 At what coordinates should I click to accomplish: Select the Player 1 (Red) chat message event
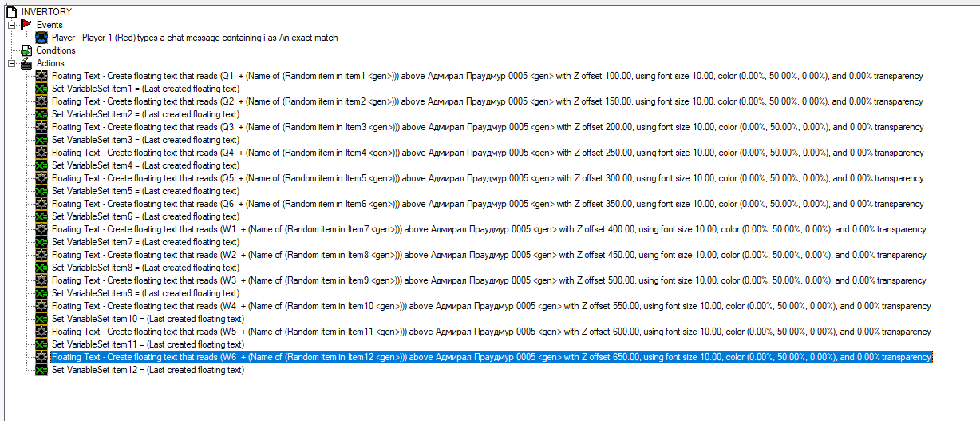pos(195,38)
